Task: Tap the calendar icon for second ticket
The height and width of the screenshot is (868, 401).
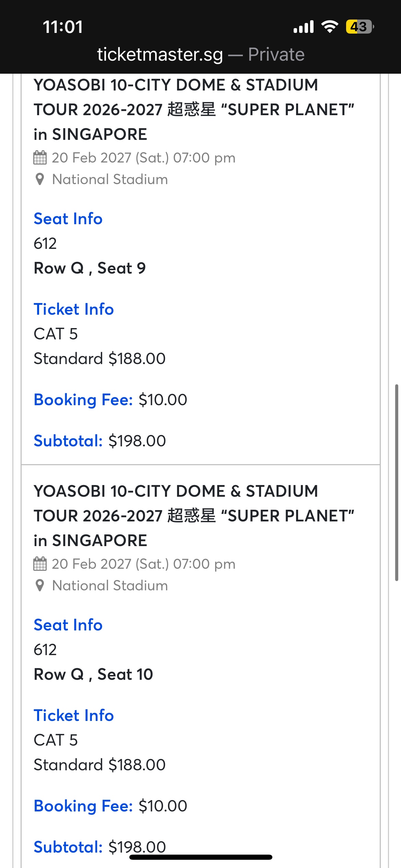Action: [x=40, y=564]
